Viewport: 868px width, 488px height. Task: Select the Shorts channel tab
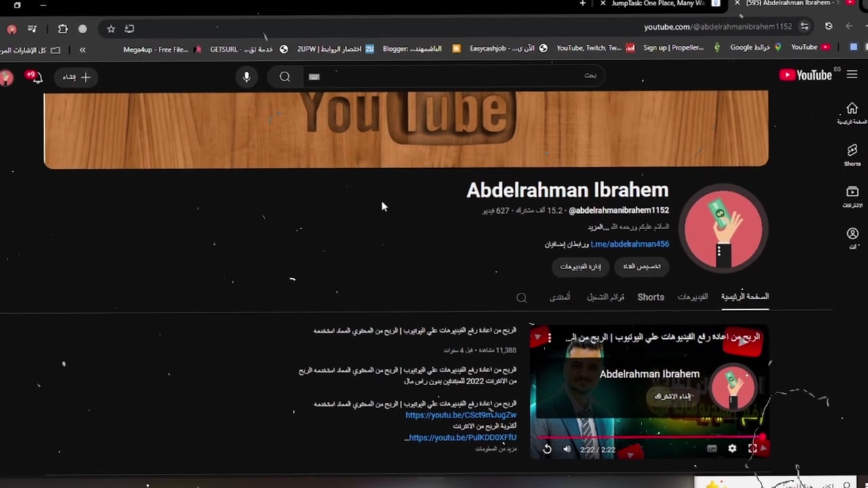click(650, 297)
